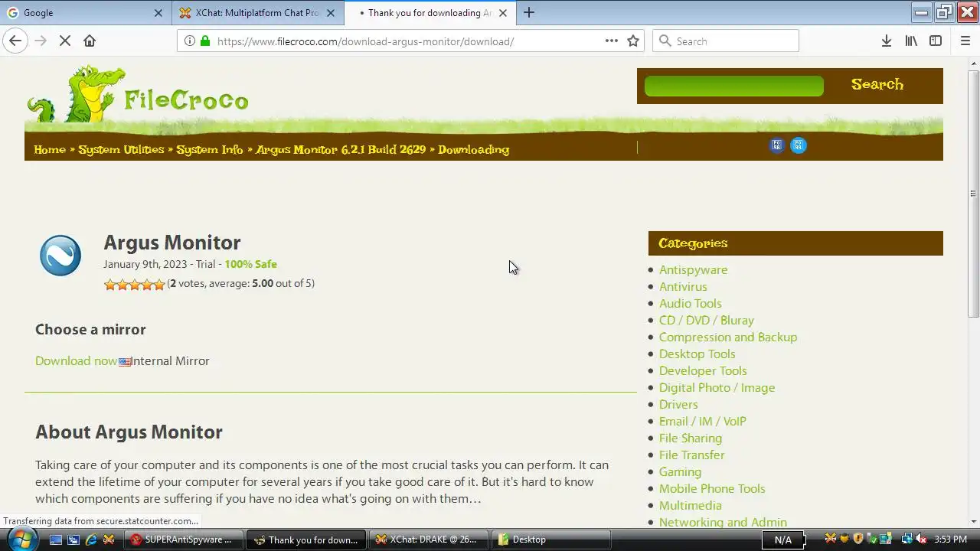980x551 pixels.
Task: Select the Thank you for downloading tab
Action: 429,13
